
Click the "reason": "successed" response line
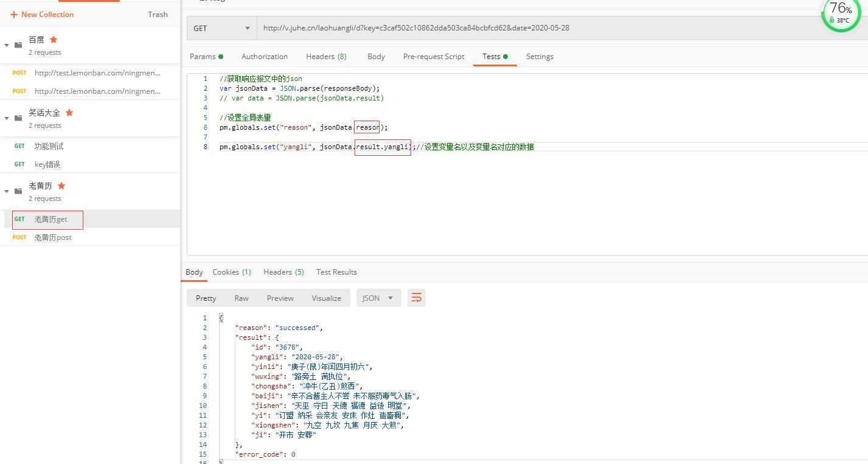point(279,328)
